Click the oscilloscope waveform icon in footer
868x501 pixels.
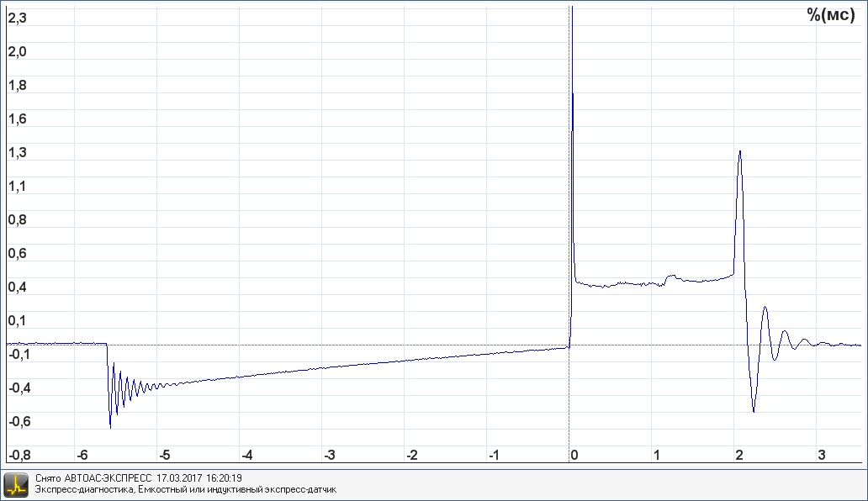click(15, 485)
